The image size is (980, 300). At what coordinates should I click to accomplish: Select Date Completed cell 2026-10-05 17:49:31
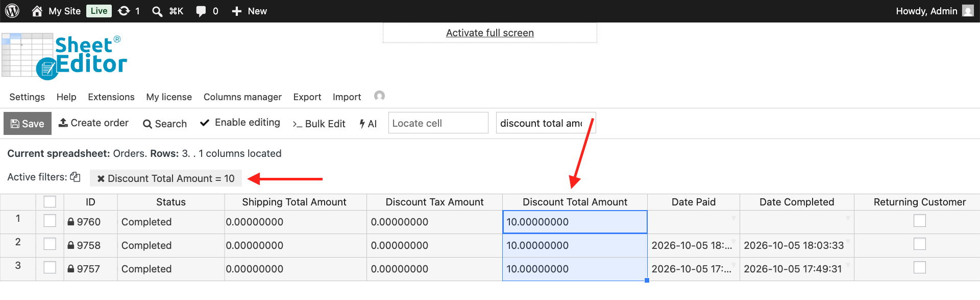pos(797,269)
